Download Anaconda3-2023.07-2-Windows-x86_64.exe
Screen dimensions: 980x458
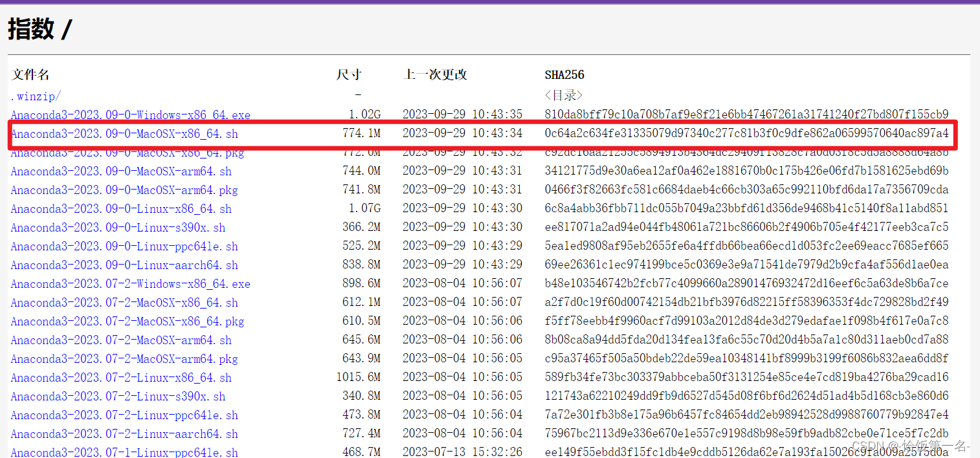(x=130, y=284)
